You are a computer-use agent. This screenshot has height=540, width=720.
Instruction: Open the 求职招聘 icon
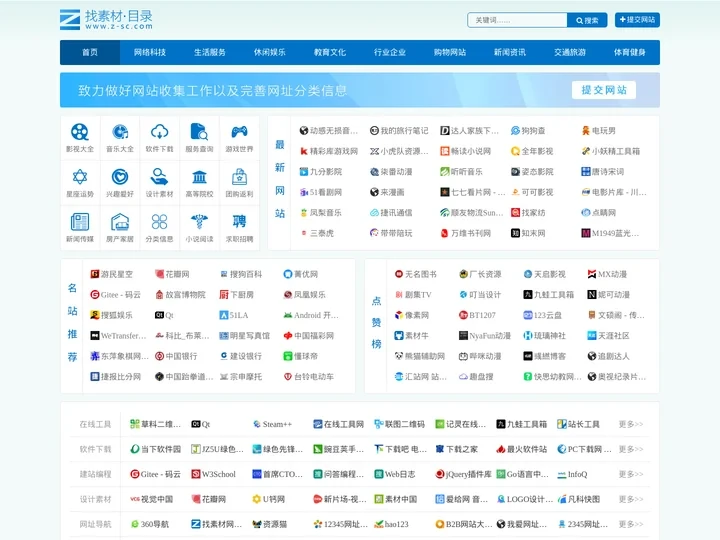(239, 222)
